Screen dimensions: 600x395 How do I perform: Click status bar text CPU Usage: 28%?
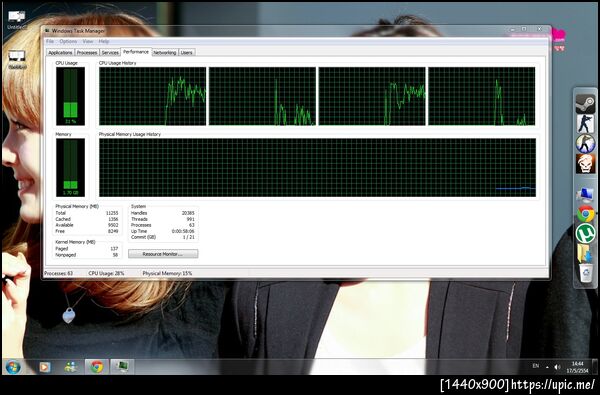[106, 273]
